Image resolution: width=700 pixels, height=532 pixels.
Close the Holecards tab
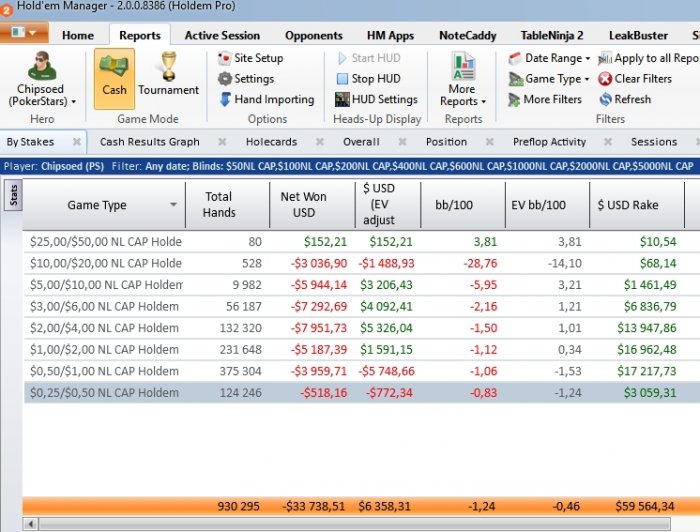320,142
